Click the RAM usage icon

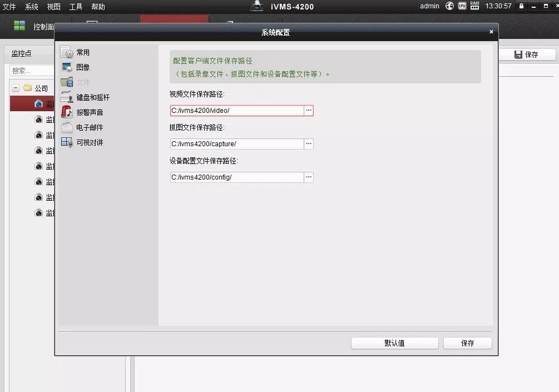tap(474, 6)
